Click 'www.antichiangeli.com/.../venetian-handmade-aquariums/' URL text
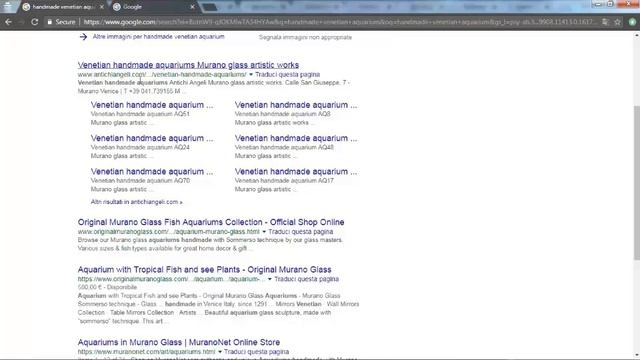Viewport: 640px width, 360px height. coord(162,74)
